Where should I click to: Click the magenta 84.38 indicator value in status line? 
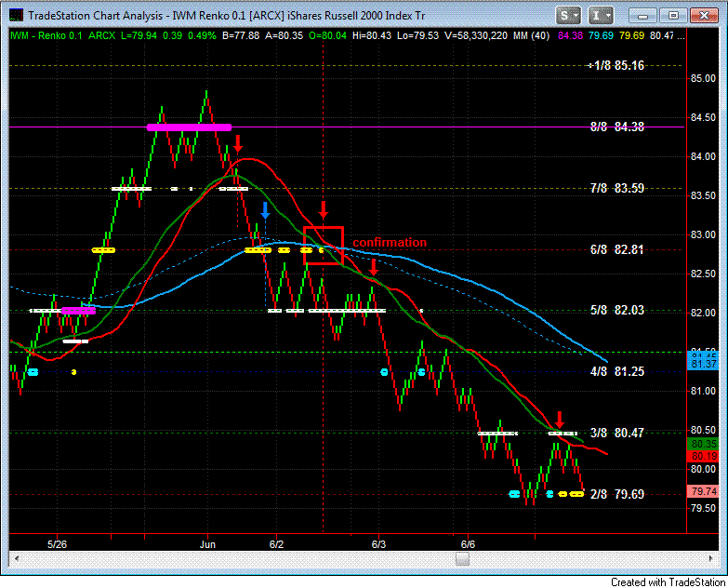pyautogui.click(x=570, y=35)
